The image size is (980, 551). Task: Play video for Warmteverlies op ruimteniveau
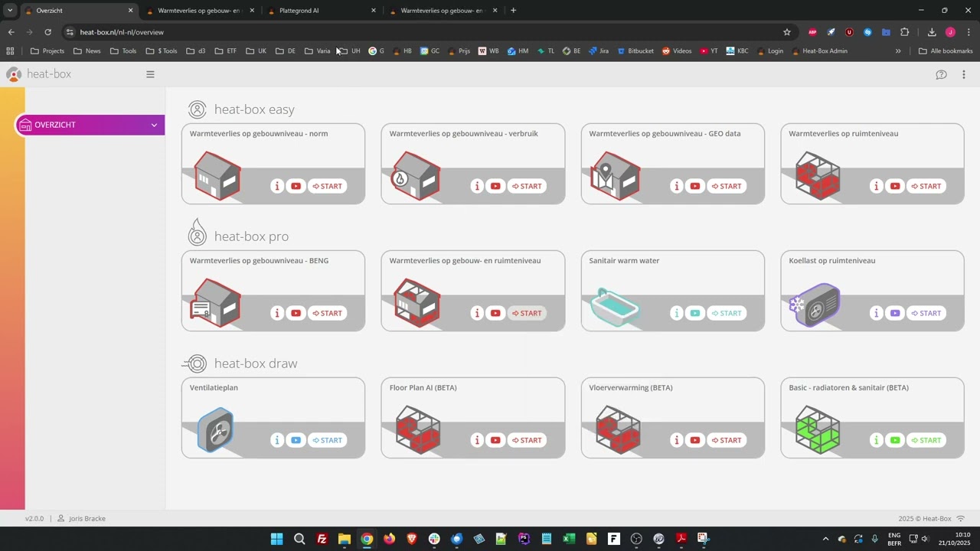[x=895, y=186]
